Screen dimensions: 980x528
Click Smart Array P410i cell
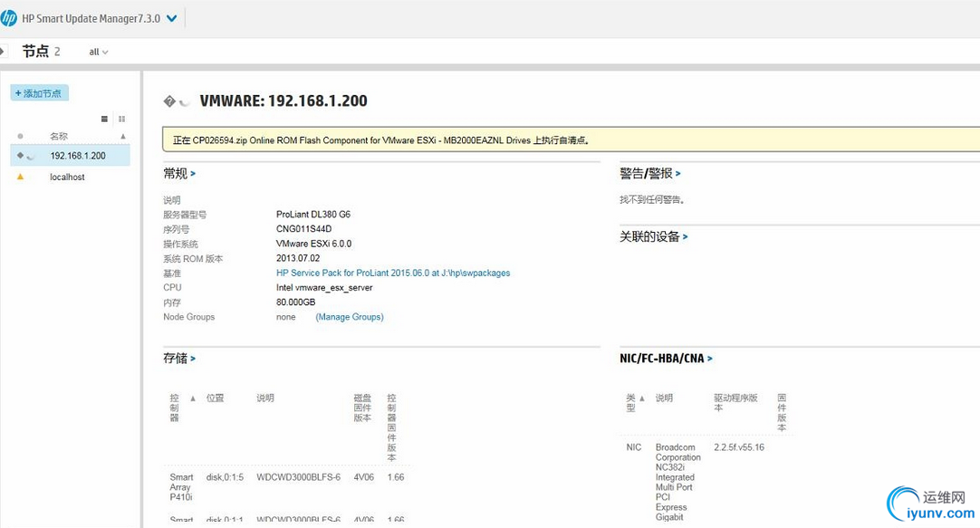tap(181, 486)
